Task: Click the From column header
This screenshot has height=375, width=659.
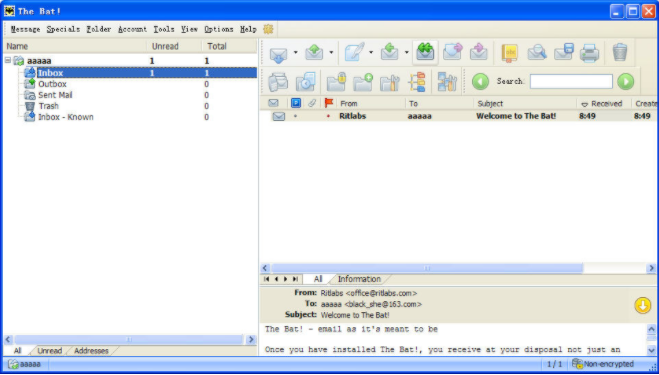Action: pyautogui.click(x=371, y=103)
